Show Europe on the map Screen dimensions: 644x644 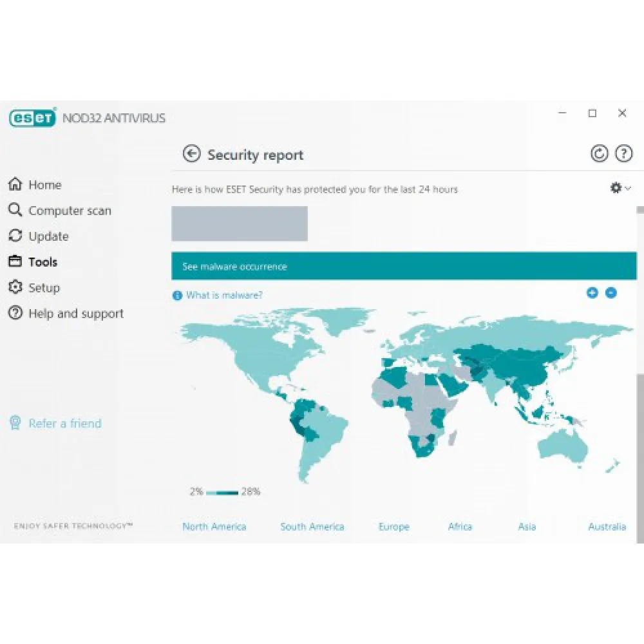tap(394, 527)
